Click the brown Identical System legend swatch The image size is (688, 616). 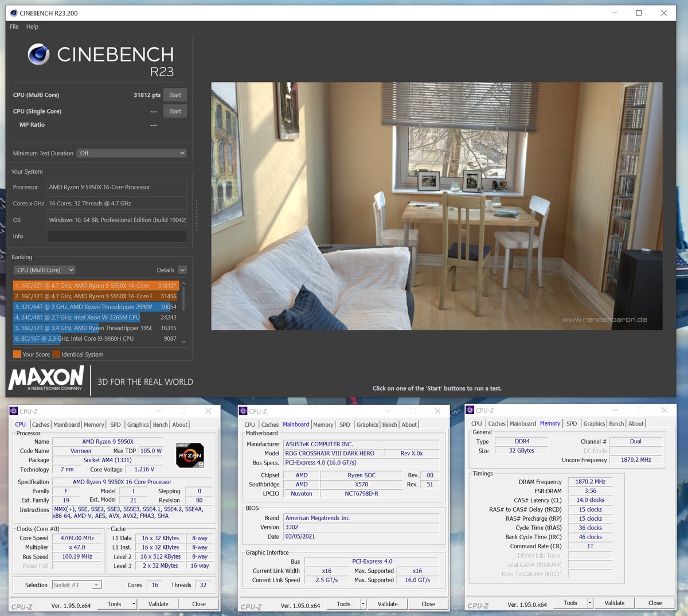point(56,354)
